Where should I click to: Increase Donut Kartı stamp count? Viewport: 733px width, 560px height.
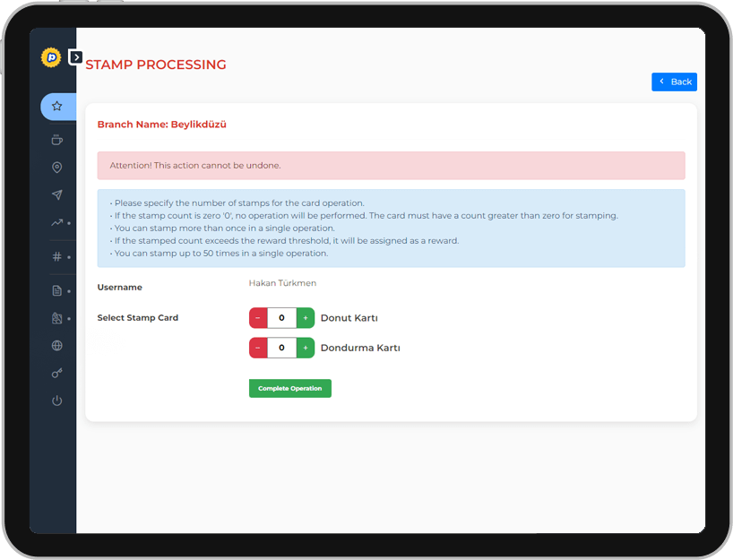[306, 318]
